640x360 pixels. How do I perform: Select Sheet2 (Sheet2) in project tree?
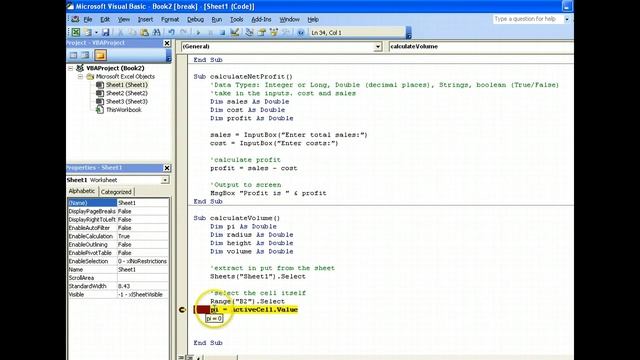pos(127,93)
